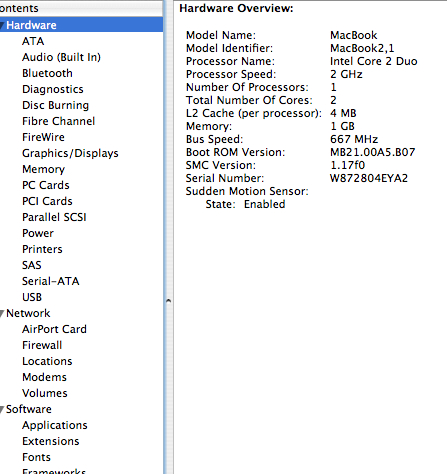This screenshot has height=474, width=447.
Task: Select Bluetooth in the sidebar
Action: tap(47, 73)
